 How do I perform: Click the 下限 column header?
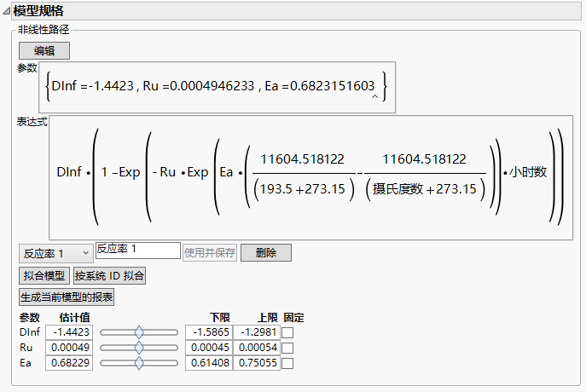220,318
